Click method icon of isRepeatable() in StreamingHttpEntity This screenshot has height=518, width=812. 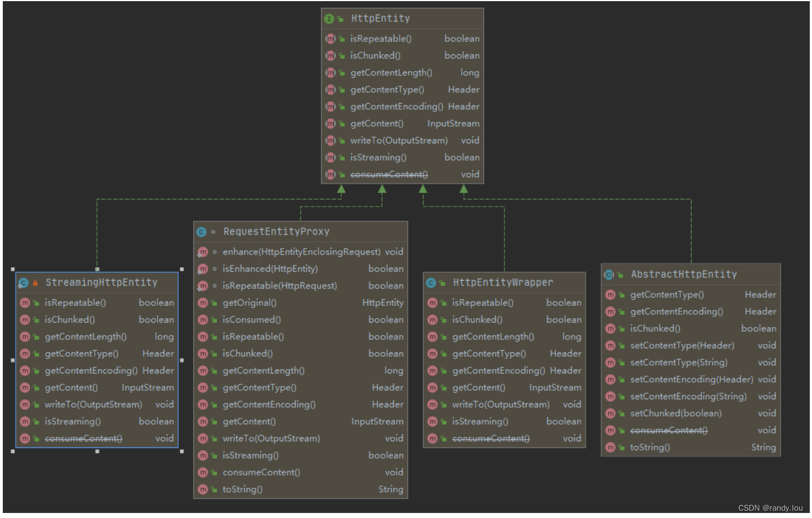point(25,303)
